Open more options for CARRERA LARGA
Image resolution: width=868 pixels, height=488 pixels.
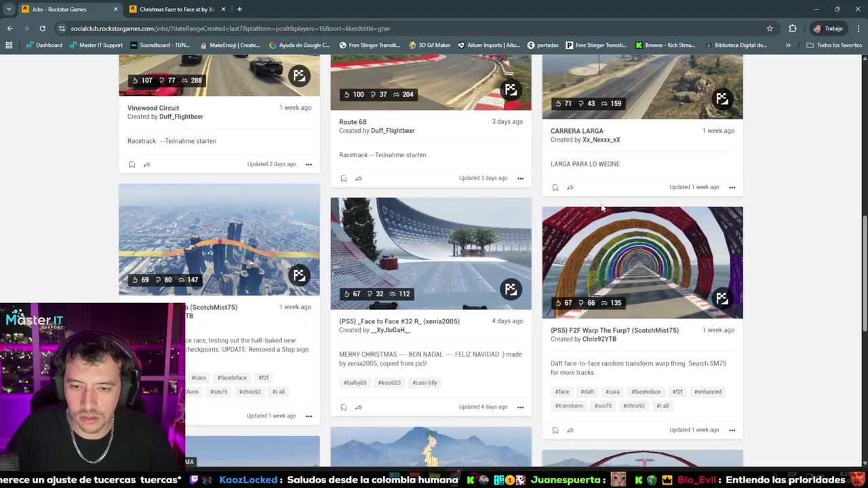tap(732, 188)
